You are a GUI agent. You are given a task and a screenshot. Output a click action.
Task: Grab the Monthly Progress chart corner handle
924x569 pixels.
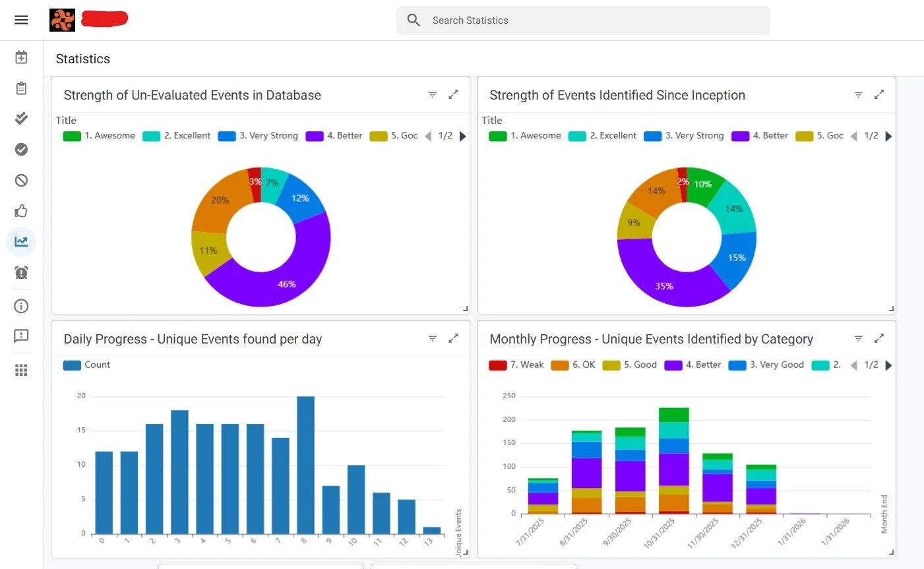[x=891, y=553]
